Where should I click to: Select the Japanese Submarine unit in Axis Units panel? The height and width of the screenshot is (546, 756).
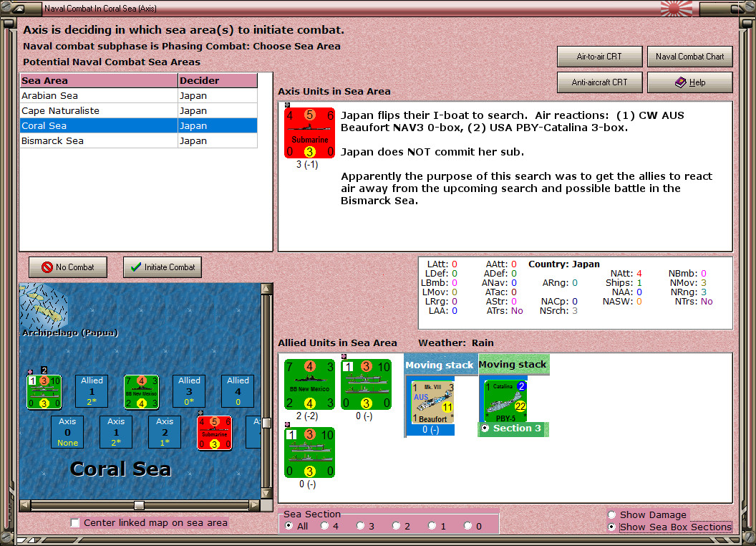click(x=309, y=133)
